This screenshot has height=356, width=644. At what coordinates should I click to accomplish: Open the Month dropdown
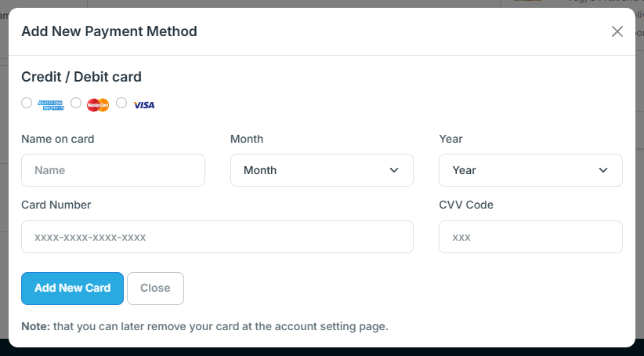click(x=321, y=170)
